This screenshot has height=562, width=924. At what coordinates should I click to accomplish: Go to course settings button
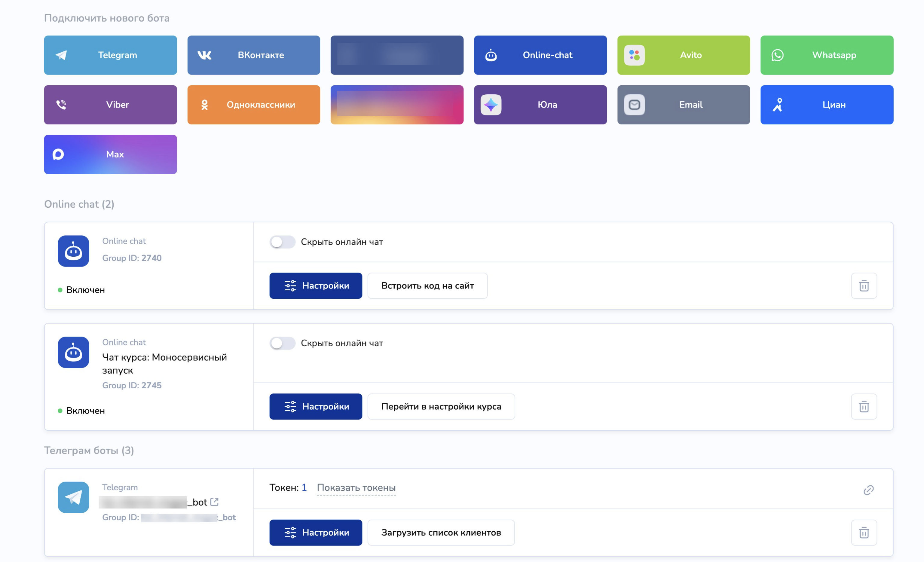point(441,406)
